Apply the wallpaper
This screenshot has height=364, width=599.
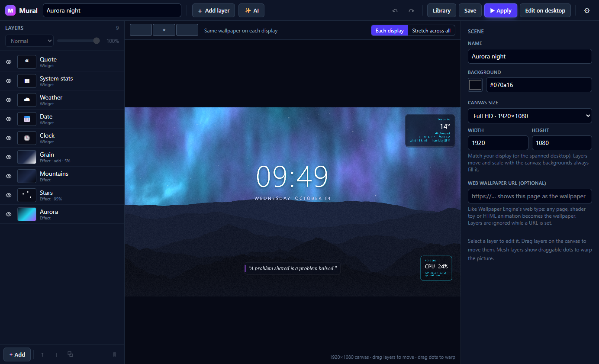501,10
